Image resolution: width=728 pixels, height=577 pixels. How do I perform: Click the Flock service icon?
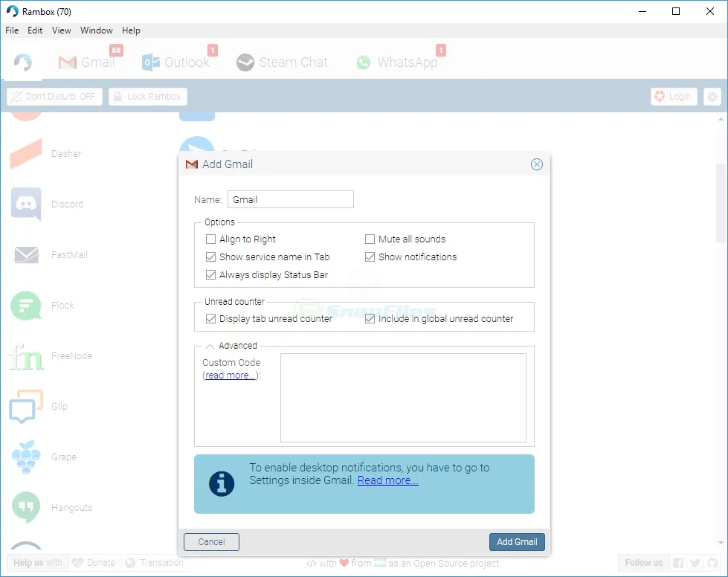[x=26, y=306]
